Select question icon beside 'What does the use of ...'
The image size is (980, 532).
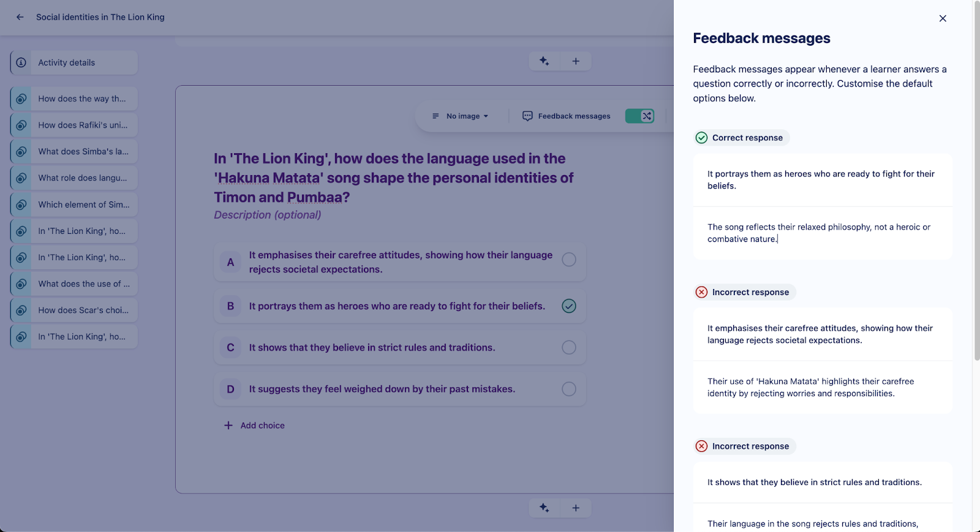[21, 283]
